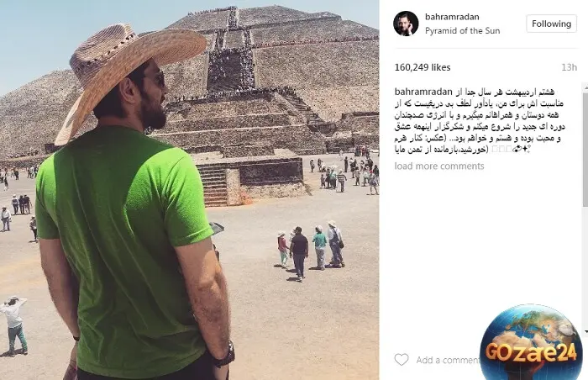
Task: Click scrollbar track below the thumb
Action: point(585,267)
